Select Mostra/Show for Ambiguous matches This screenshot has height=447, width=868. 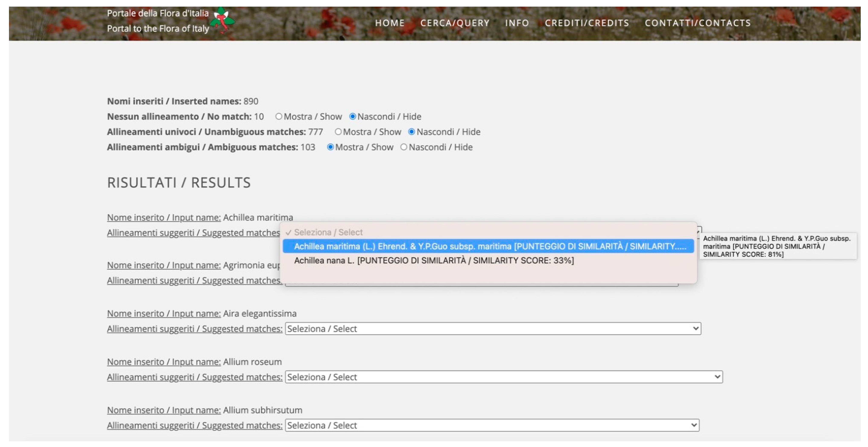click(330, 147)
